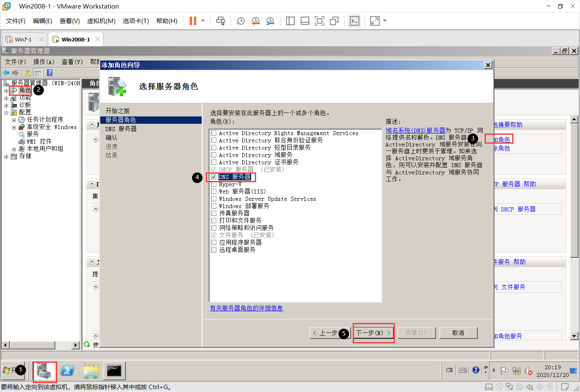This screenshot has width=580, height=392.
Task: Open the dropdown next to the stretch icon
Action: coord(385,21)
